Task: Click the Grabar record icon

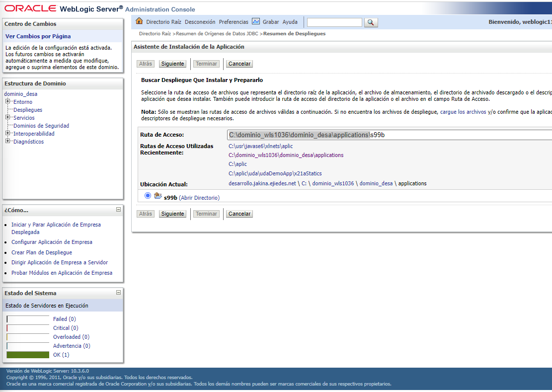Action: pyautogui.click(x=256, y=21)
